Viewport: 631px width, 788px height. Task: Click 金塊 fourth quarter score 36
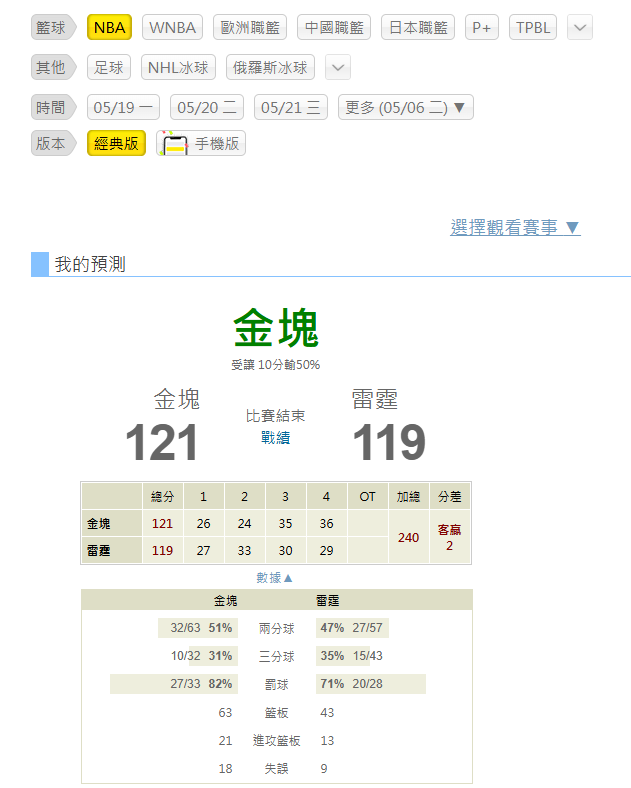[327, 524]
